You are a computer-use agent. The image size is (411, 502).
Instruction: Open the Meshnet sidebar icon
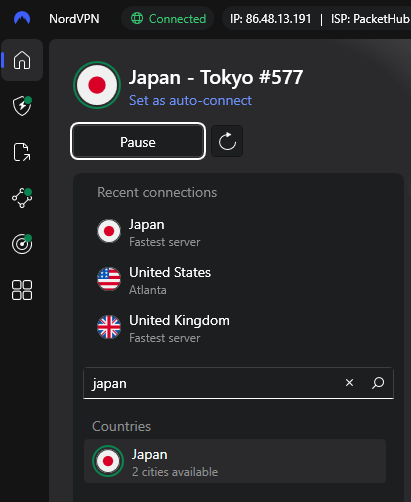[x=22, y=198]
